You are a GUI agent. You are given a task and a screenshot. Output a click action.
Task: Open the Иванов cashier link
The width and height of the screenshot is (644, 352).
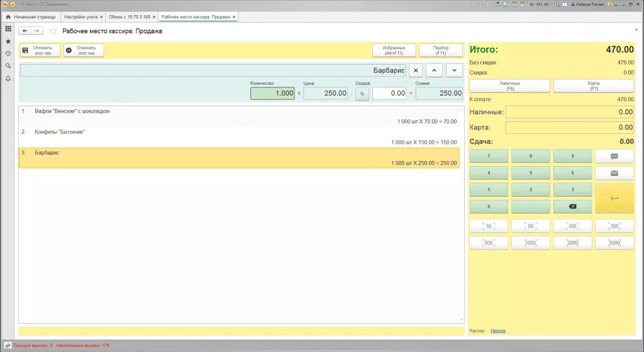498,331
